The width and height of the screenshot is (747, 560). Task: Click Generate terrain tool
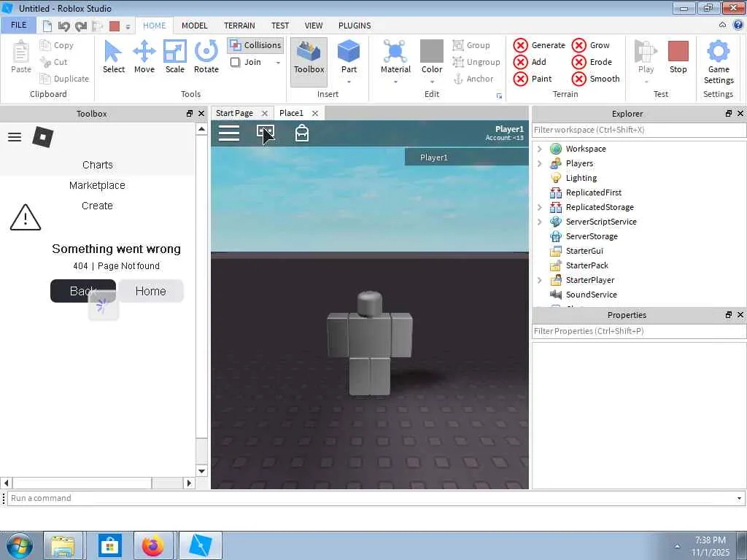(539, 45)
